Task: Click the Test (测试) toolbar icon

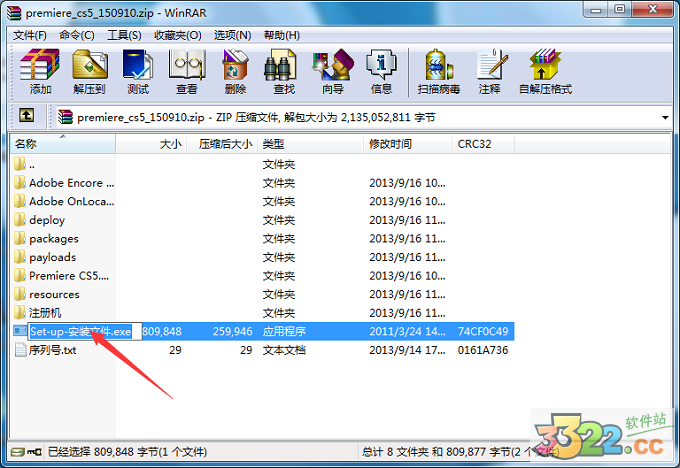Action: (137, 65)
